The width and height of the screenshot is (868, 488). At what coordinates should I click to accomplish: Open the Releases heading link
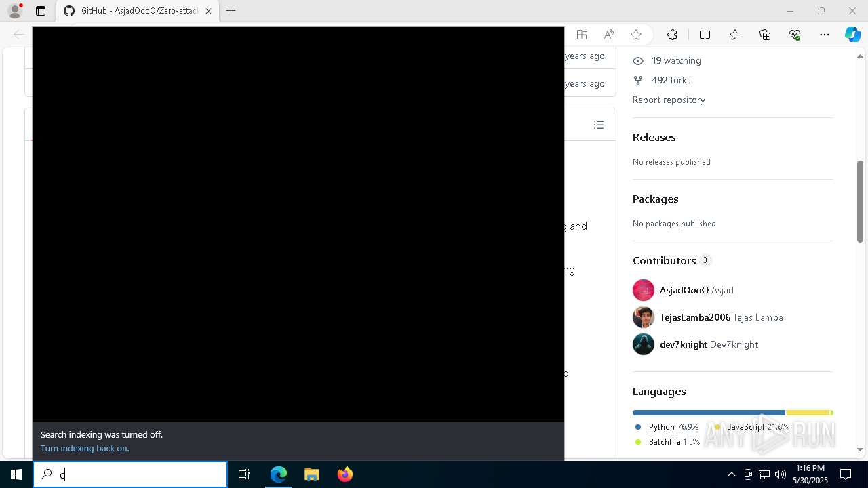654,137
